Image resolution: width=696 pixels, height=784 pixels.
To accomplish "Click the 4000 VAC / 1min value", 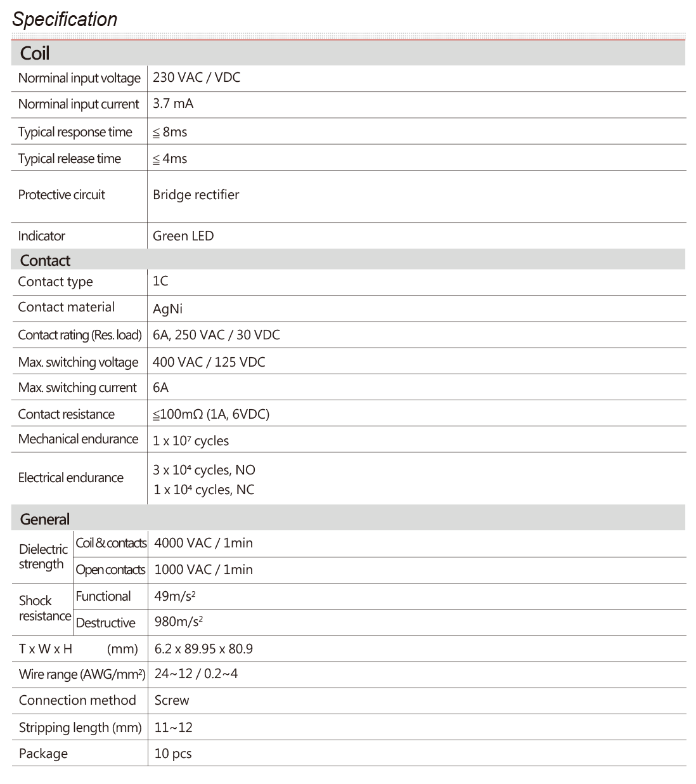I will pos(203,544).
